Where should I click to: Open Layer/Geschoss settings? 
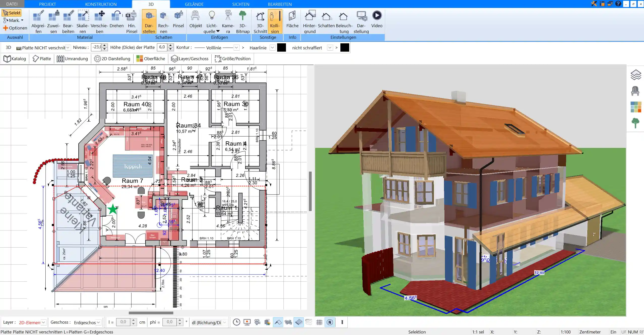190,59
